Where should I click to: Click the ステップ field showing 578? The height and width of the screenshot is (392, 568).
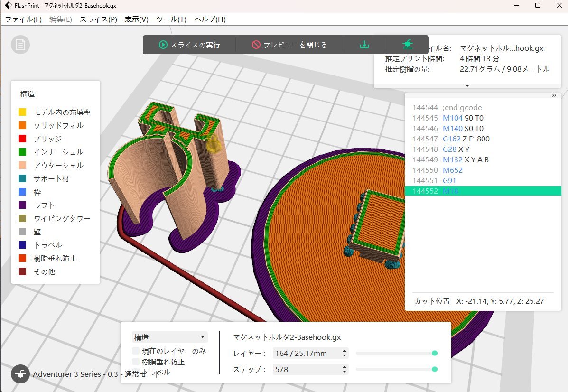(310, 369)
